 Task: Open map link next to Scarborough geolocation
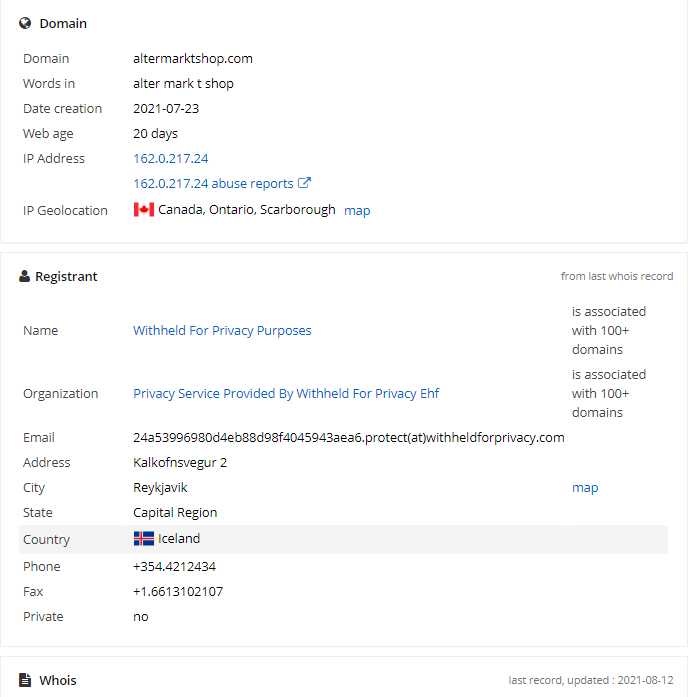coord(357,210)
